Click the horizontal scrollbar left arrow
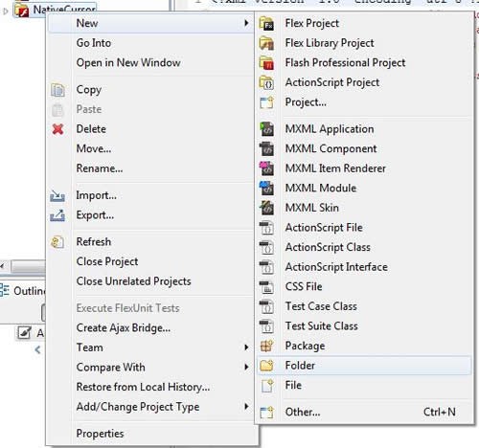The image size is (479, 448). pos(3,266)
